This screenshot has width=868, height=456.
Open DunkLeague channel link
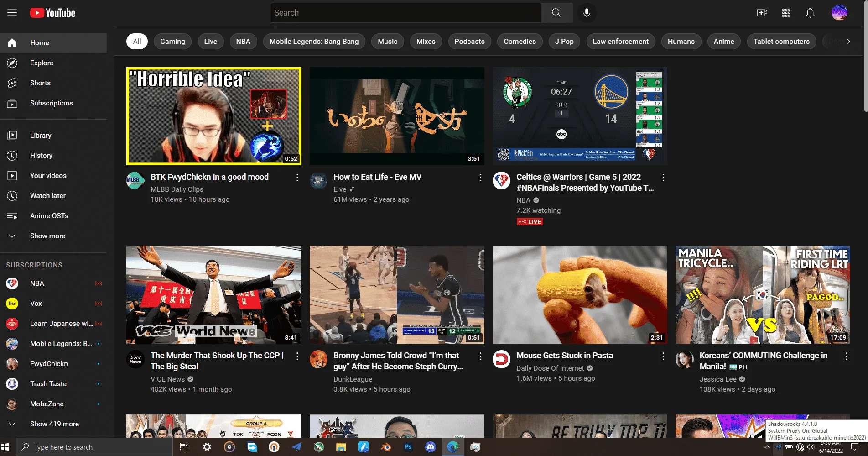click(353, 379)
